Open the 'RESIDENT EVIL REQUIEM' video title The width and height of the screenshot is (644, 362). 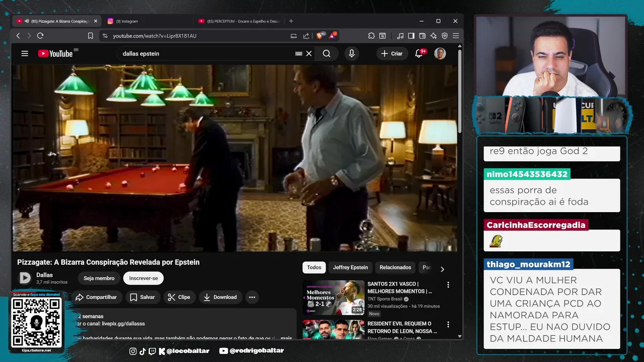(x=402, y=327)
